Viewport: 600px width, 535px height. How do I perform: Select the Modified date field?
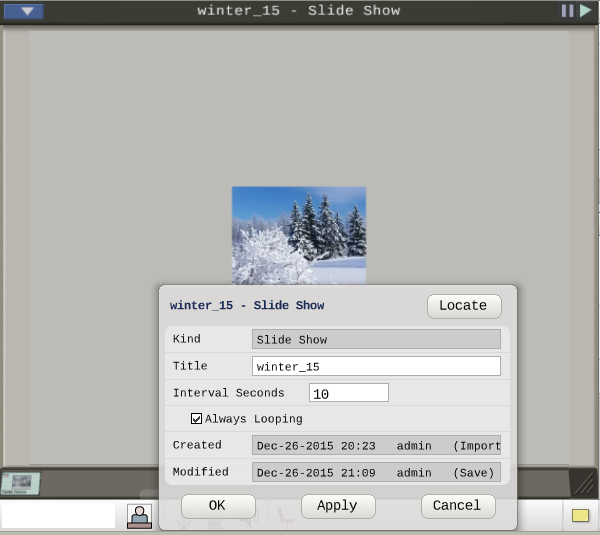[x=376, y=472]
